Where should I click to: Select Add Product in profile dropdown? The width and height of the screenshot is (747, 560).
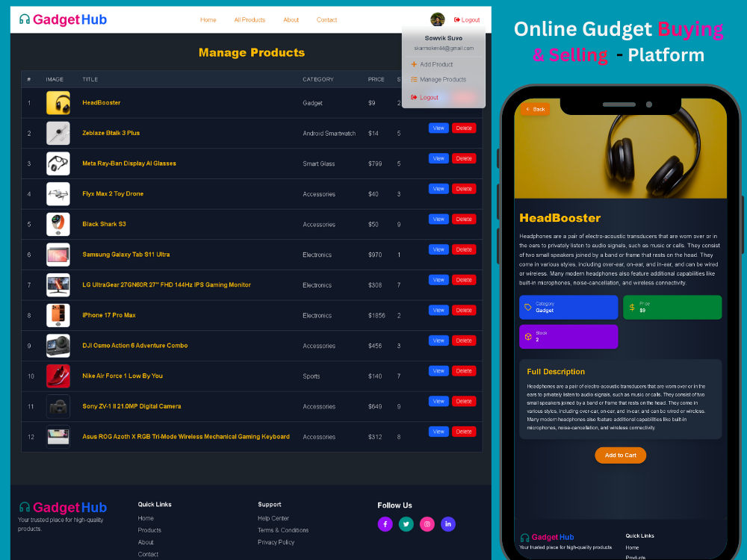point(432,64)
